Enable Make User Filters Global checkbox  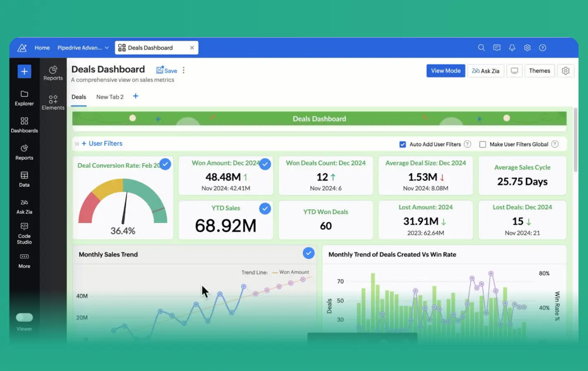click(x=482, y=144)
